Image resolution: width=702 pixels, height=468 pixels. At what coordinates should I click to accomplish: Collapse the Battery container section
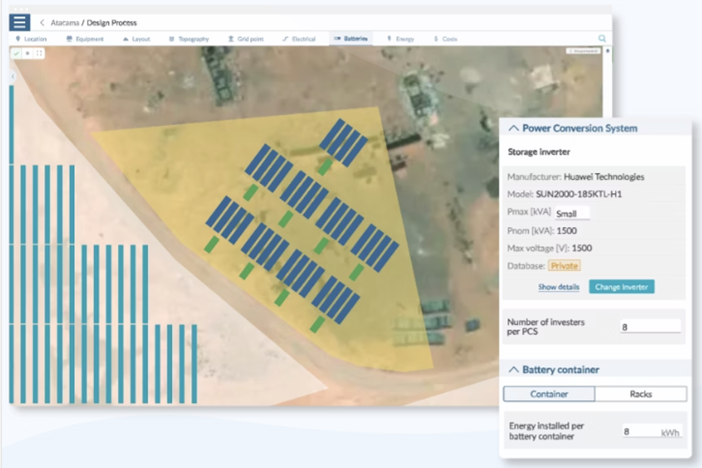514,369
